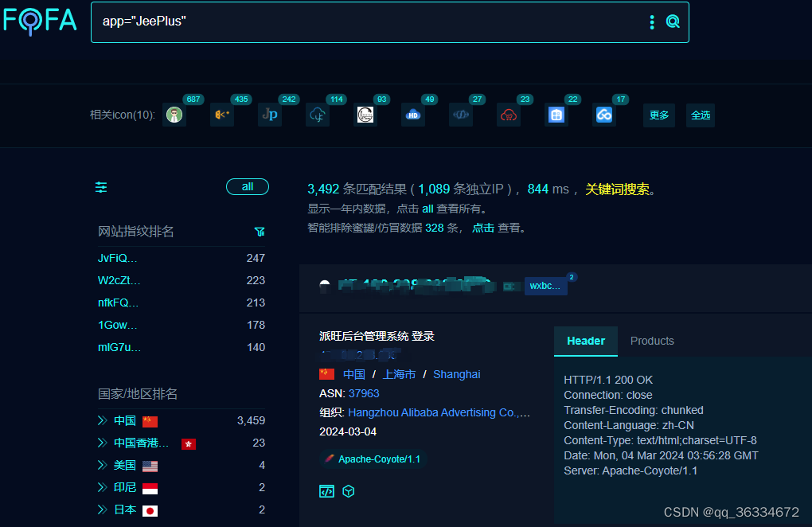
Task: Open the Hangzhou Alibaba Advertising organization link
Action: pyautogui.click(x=439, y=412)
